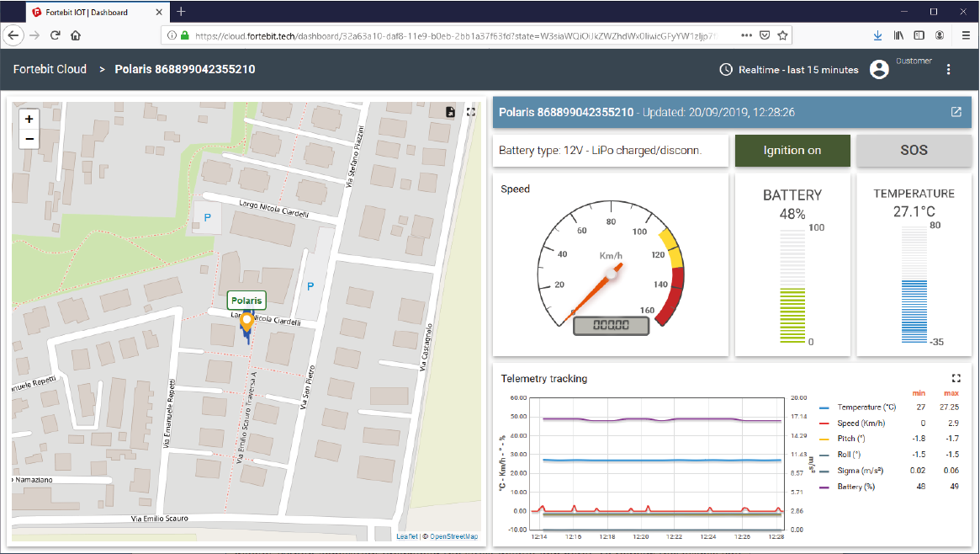
Task: Click the speed odometer digital display
Action: coord(612,324)
